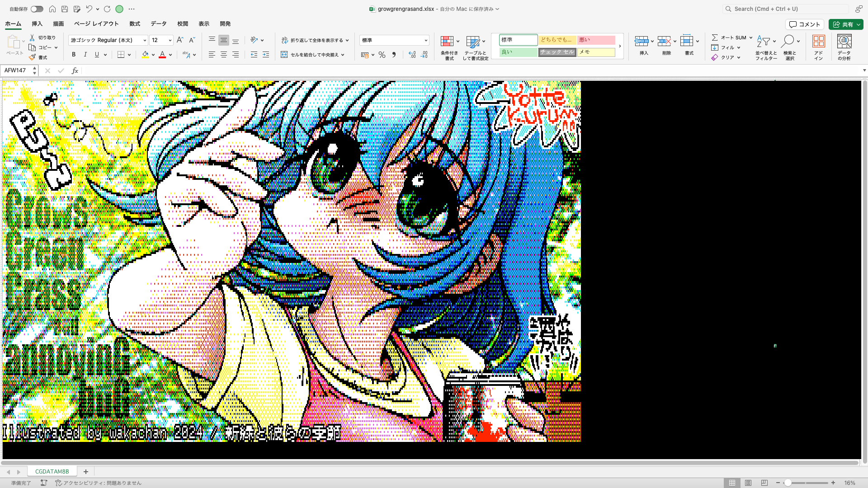Toggle left text alignment
This screenshot has width=868, height=488.
[x=212, y=55]
